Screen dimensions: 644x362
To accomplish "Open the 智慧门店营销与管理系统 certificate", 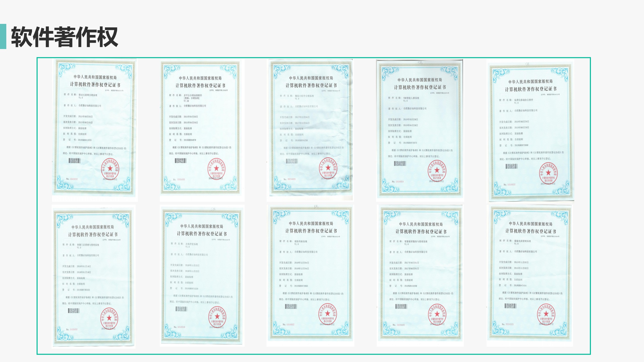I will (x=93, y=277).
